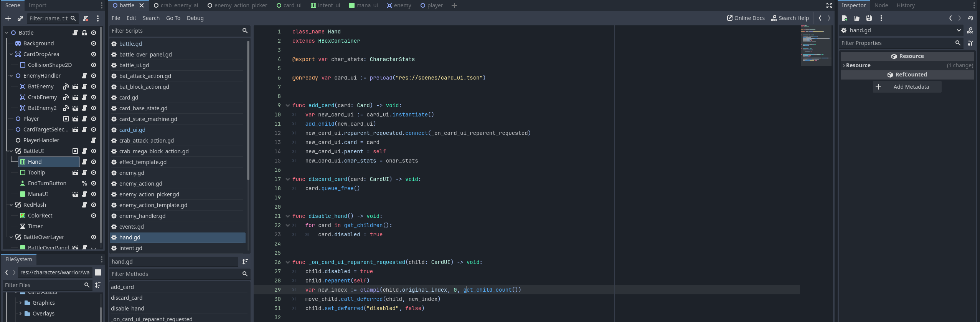Open the Debug menu in script editor
This screenshot has height=322, width=980.
(x=195, y=18)
